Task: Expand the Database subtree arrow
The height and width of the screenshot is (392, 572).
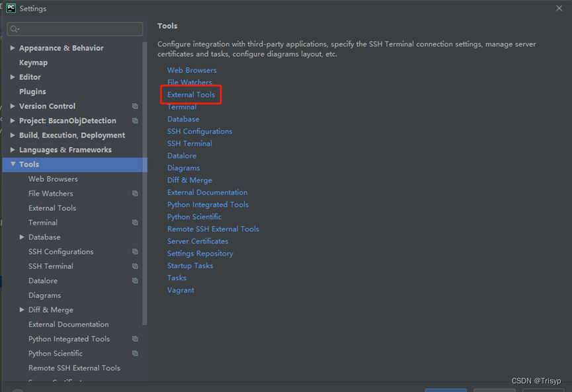Action: [22, 237]
